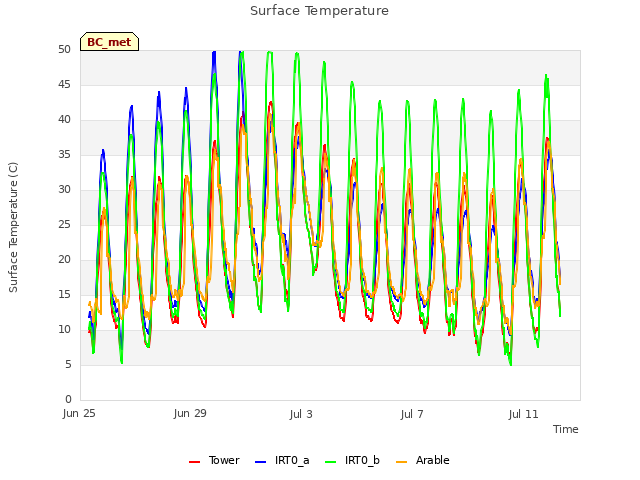Click the Jun 25 x-axis tick label
The height and width of the screenshot is (480, 640).
tap(79, 414)
